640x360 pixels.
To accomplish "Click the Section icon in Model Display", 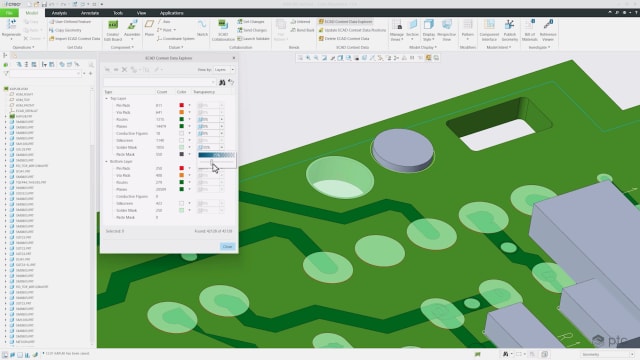I will pyautogui.click(x=413, y=24).
